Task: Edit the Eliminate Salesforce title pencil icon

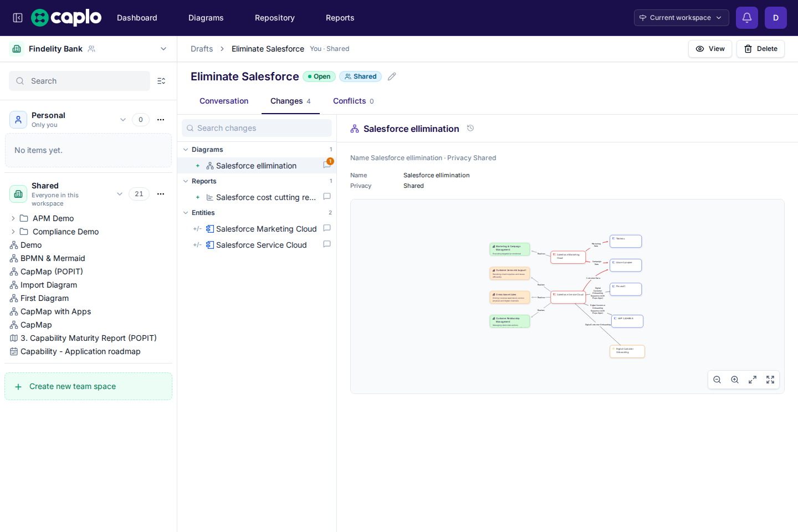Action: [392, 76]
